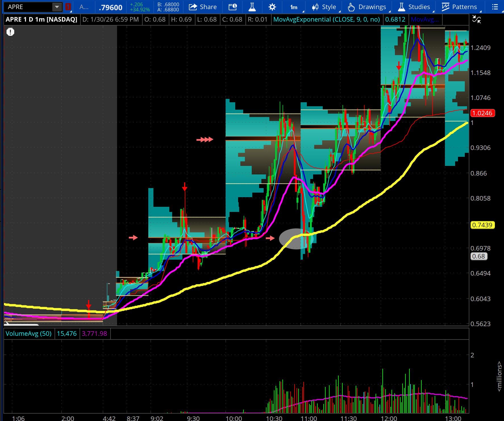Click the chart alert exclamation icon

pyautogui.click(x=11, y=32)
